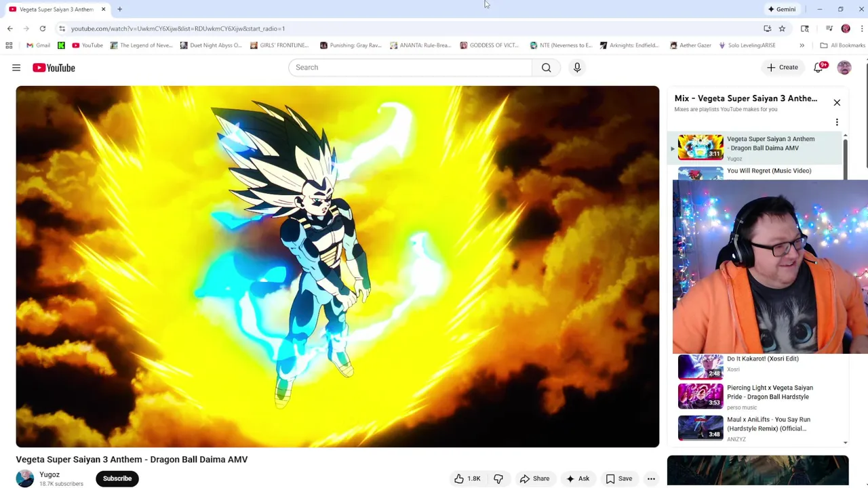Open the Chrome profile avatar
Viewport: 868px width, 488px height.
[846, 28]
